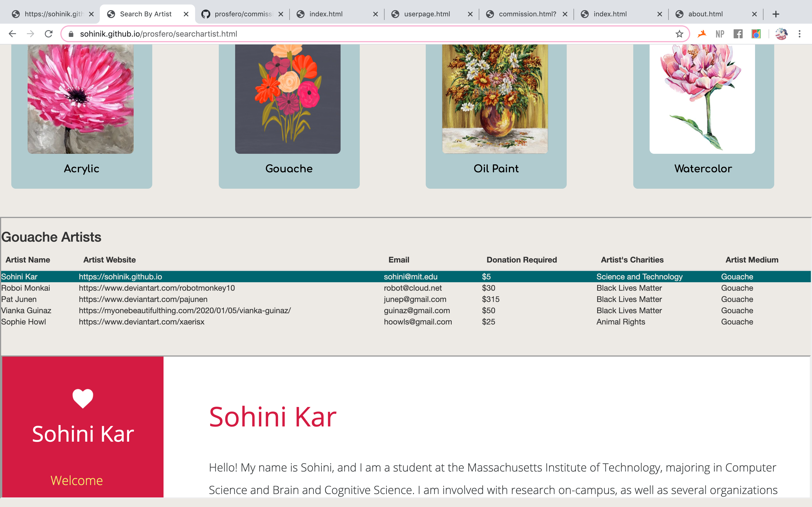Click the NP extension icon

pyautogui.click(x=720, y=34)
